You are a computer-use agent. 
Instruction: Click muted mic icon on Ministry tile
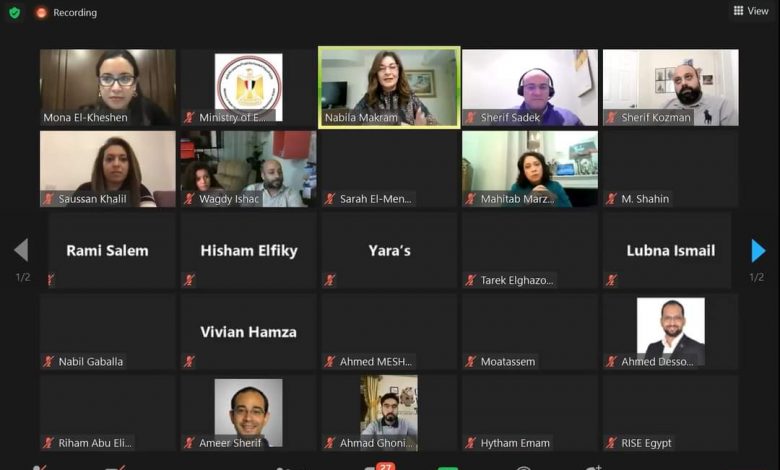189,118
